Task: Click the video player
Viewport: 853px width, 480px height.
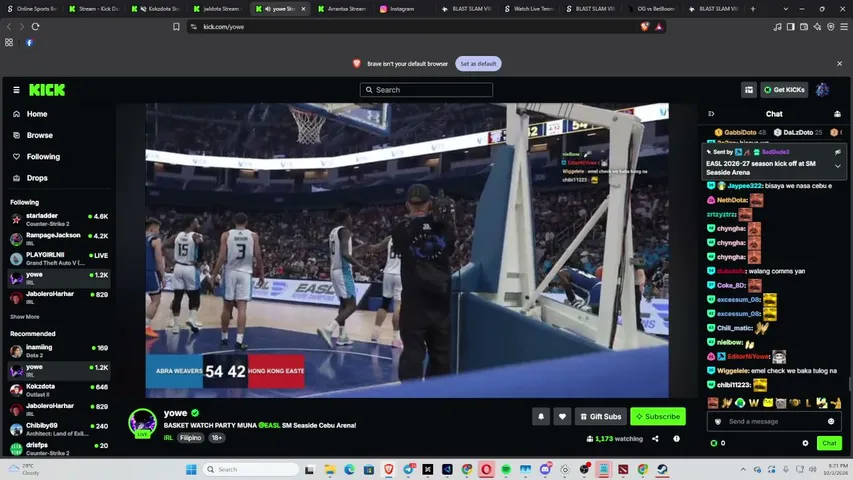Action: coord(407,250)
